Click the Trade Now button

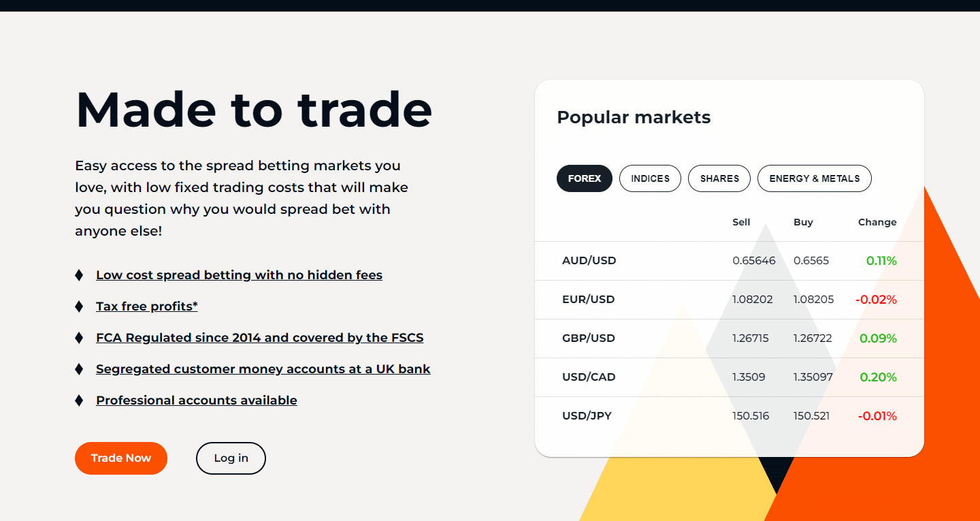120,458
